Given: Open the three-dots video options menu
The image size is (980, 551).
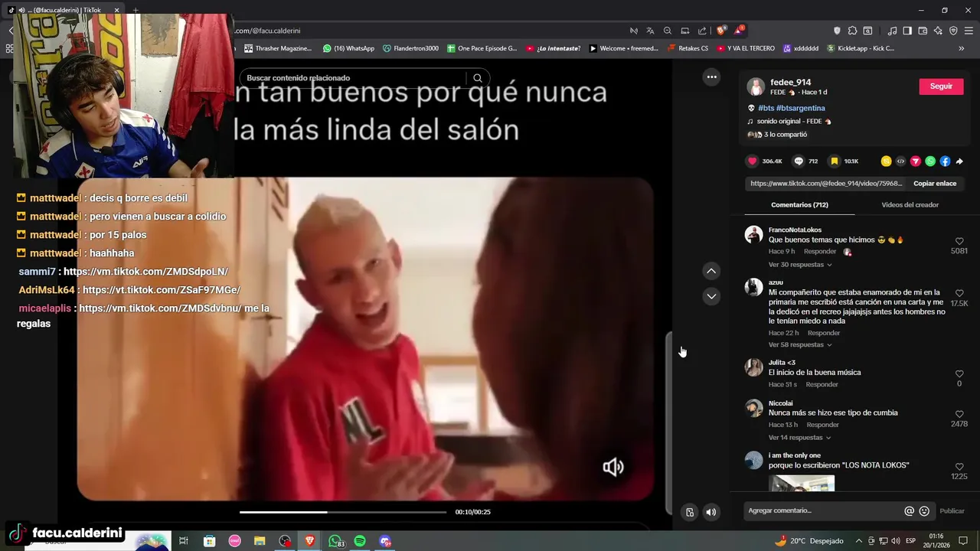Looking at the screenshot, I should point(711,77).
